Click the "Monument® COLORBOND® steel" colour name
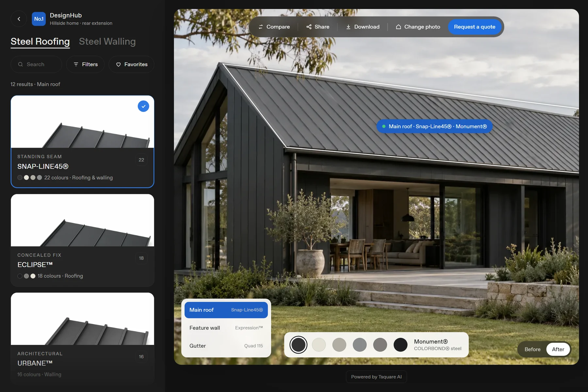 (438, 345)
